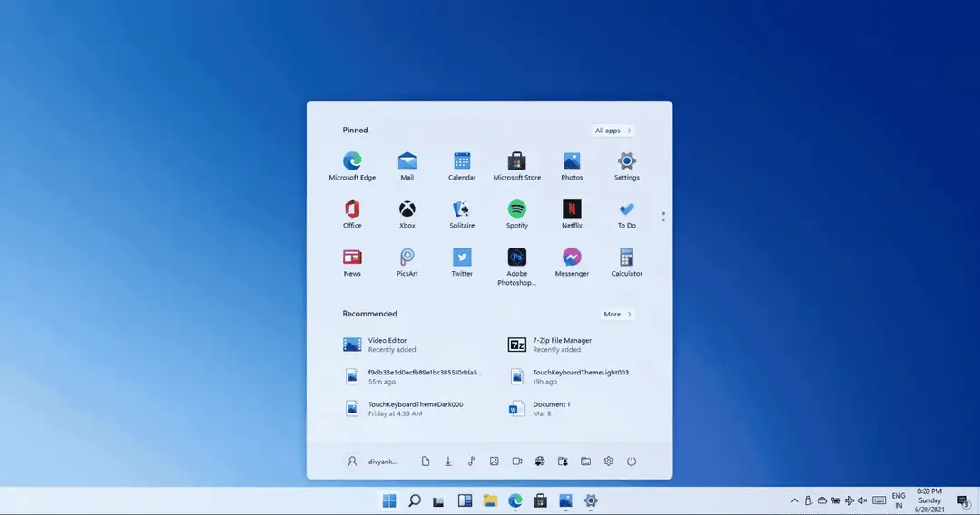Open the Network shortcut icon

coord(539,462)
